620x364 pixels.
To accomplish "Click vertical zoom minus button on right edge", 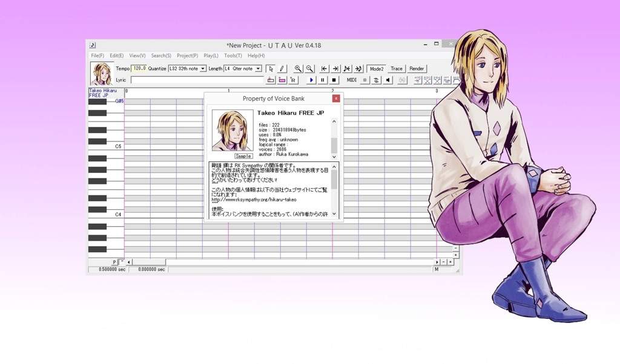I will [x=455, y=249].
